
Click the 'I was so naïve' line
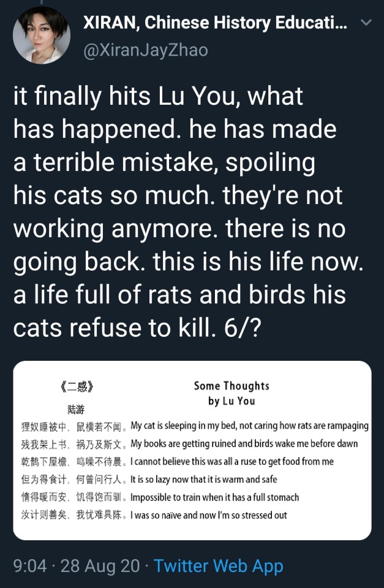click(209, 515)
